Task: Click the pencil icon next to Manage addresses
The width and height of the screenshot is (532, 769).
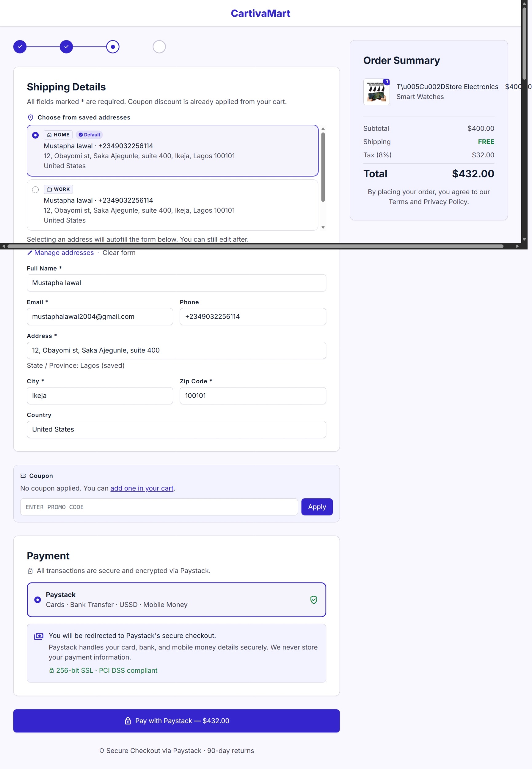Action: (30, 253)
